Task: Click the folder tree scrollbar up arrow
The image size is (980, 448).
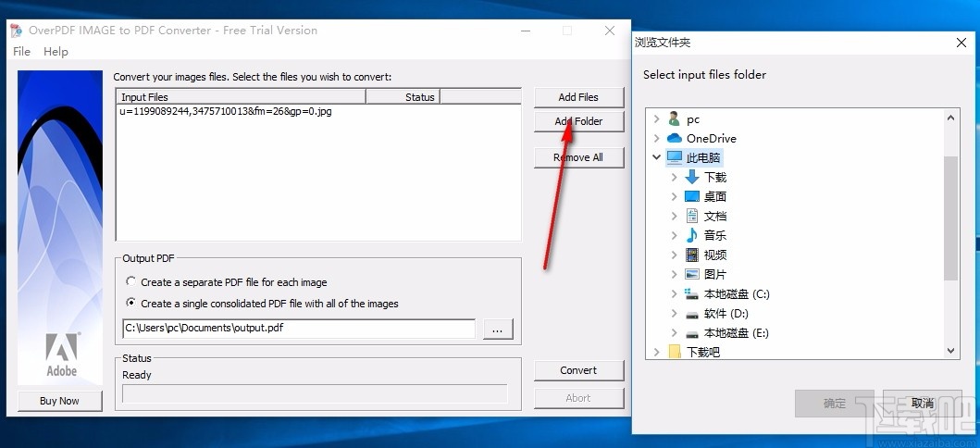Action: (x=951, y=118)
